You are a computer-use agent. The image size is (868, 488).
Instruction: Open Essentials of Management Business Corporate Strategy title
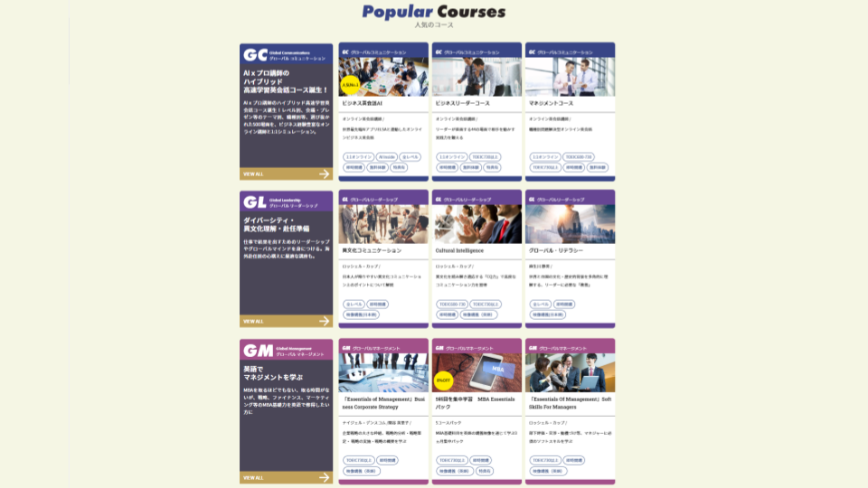point(383,402)
